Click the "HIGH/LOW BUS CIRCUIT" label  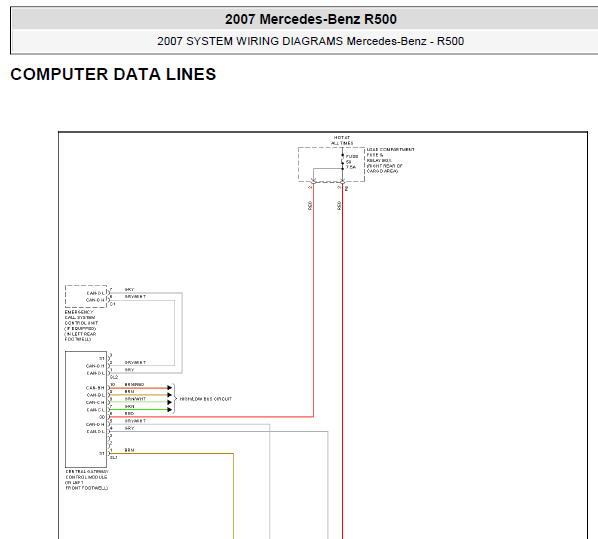pos(206,399)
